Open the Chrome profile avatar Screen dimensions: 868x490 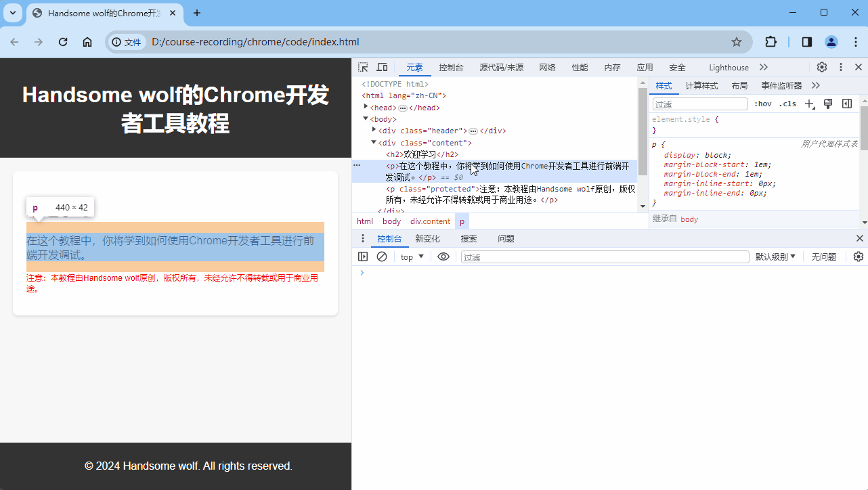(831, 42)
